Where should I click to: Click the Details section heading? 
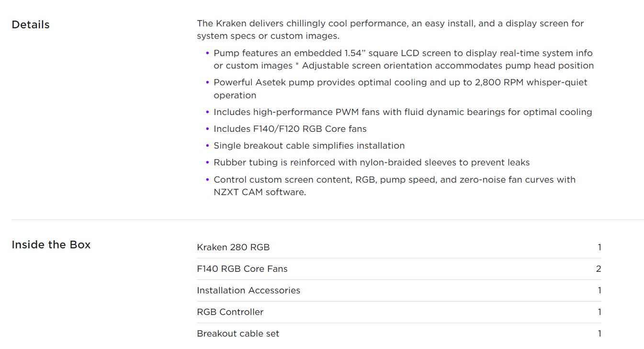31,25
